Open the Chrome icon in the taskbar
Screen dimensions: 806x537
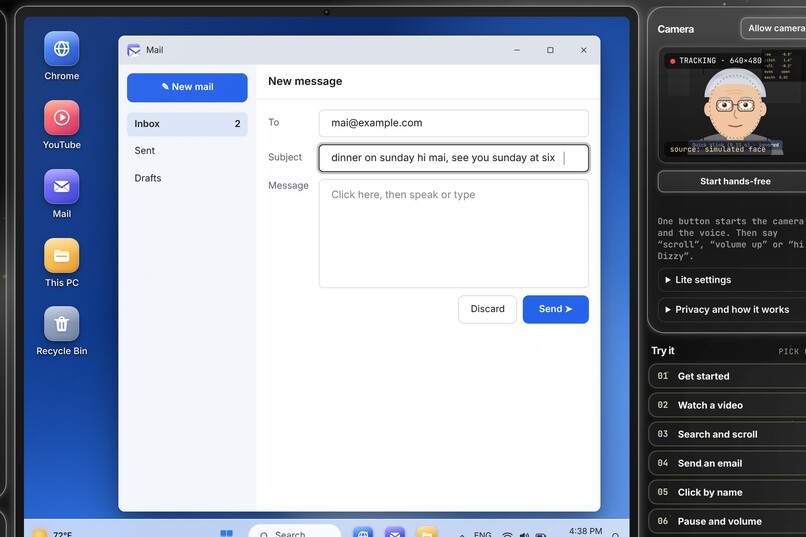click(x=363, y=532)
